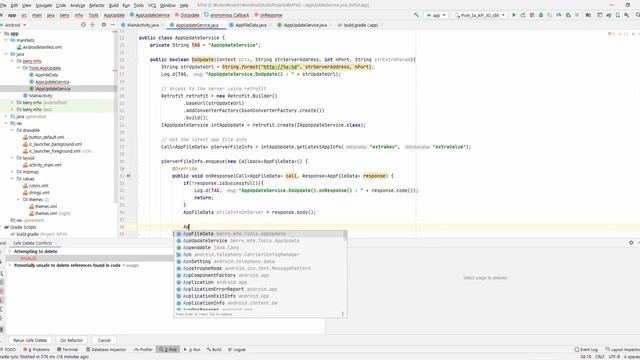
Task: Switch to AppFileData.java editor tab
Action: pos(250,25)
